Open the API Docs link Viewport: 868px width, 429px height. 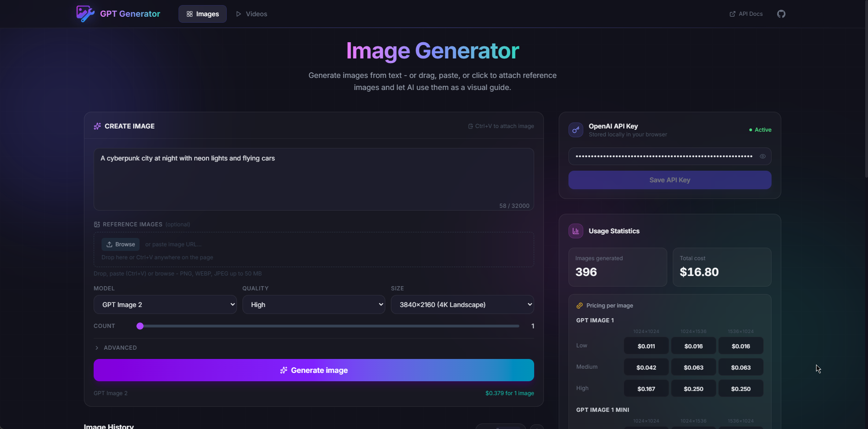tap(746, 14)
